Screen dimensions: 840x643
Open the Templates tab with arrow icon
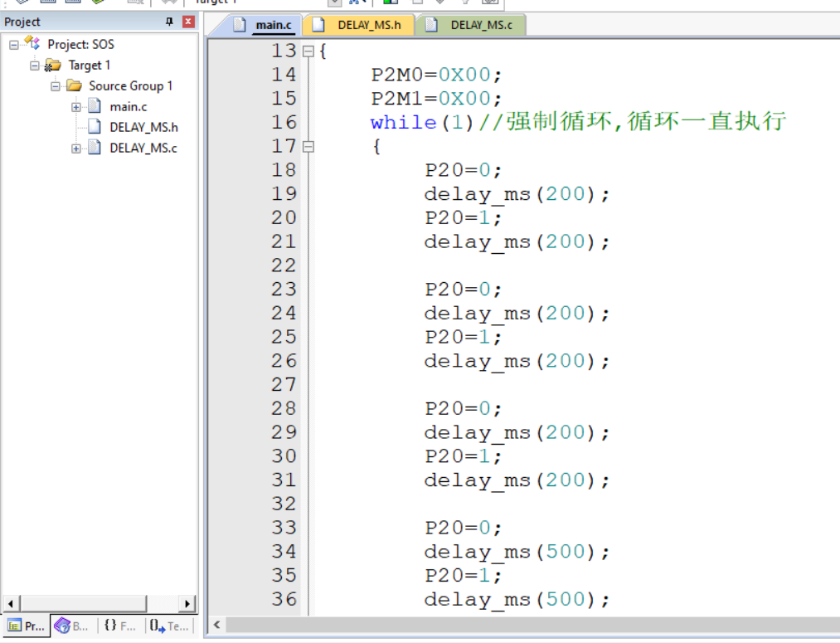pyautogui.click(x=169, y=626)
